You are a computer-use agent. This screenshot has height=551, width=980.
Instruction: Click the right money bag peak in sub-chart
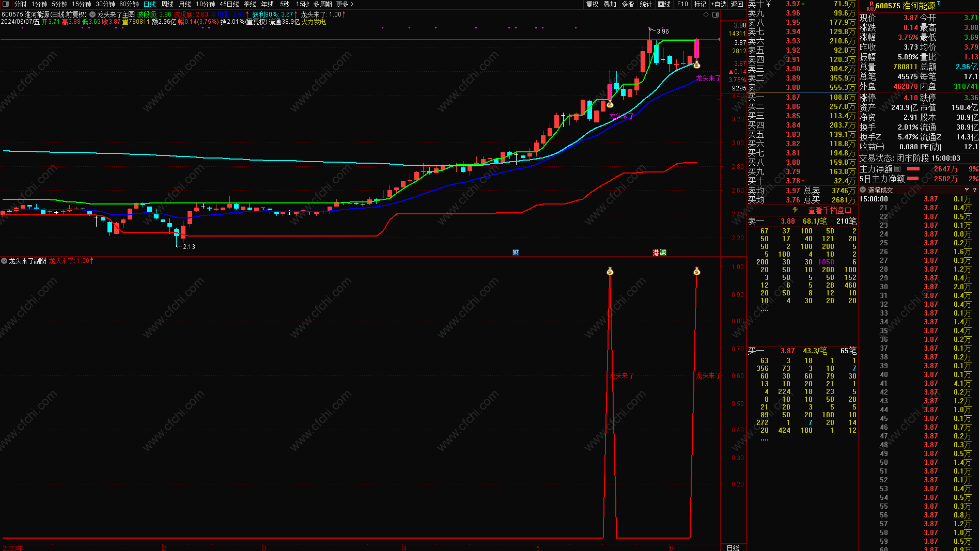tap(697, 271)
